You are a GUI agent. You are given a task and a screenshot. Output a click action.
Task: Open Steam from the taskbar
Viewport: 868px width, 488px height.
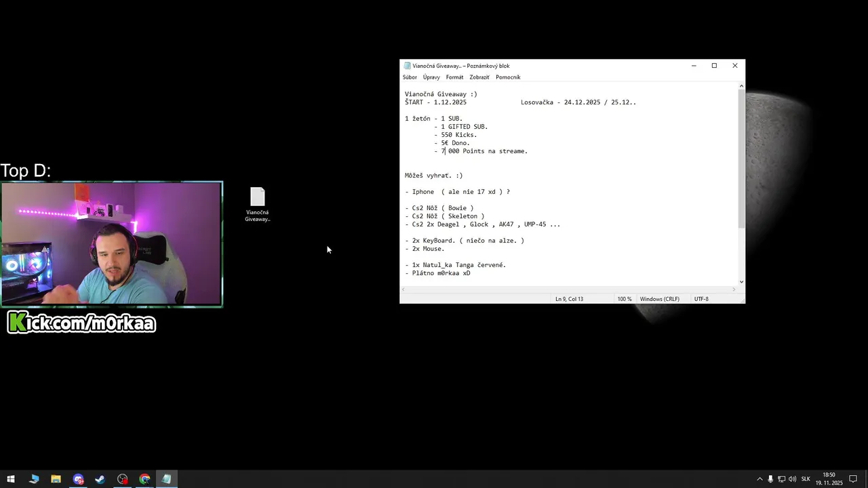[x=100, y=479]
